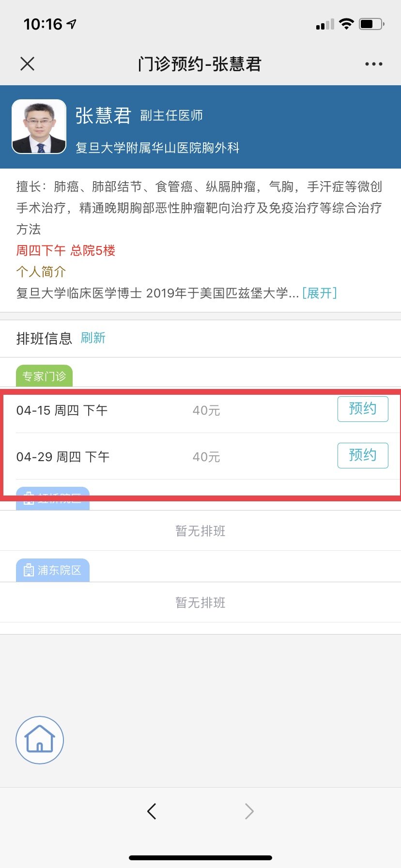401x868 pixels.
Task: Tap the 个人简介 heading
Action: [x=41, y=272]
